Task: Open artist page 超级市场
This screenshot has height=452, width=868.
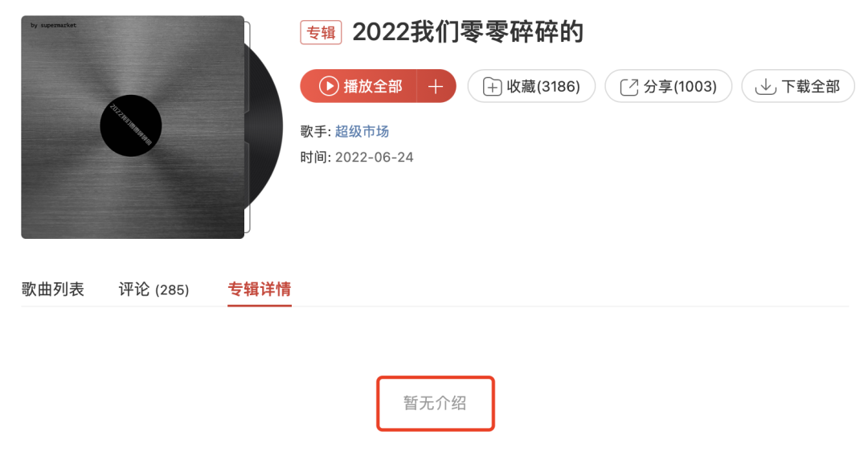Action: coord(362,131)
